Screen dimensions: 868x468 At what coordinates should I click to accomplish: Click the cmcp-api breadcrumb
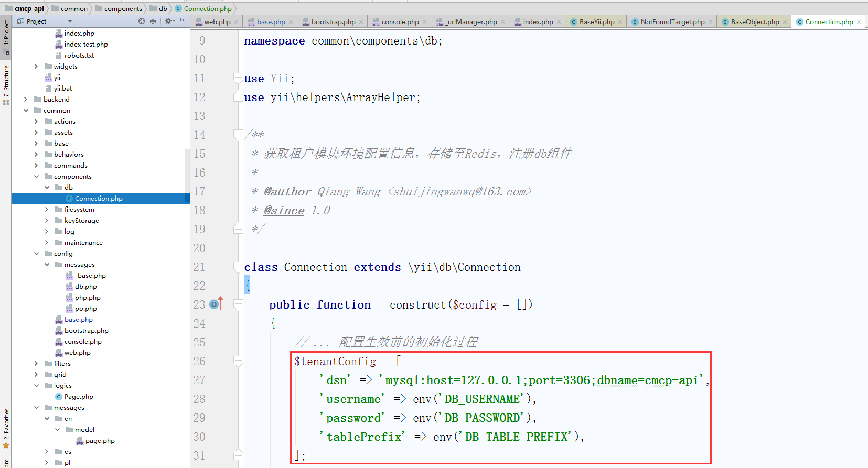(25, 8)
